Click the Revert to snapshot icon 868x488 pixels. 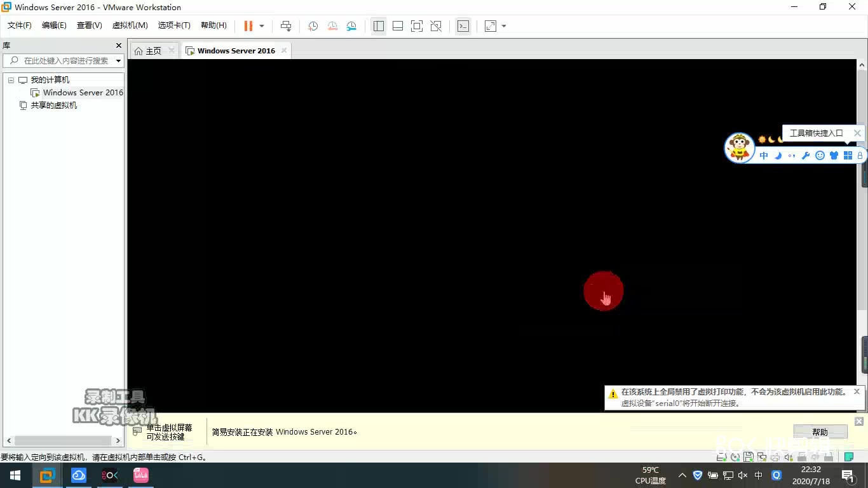coord(332,26)
